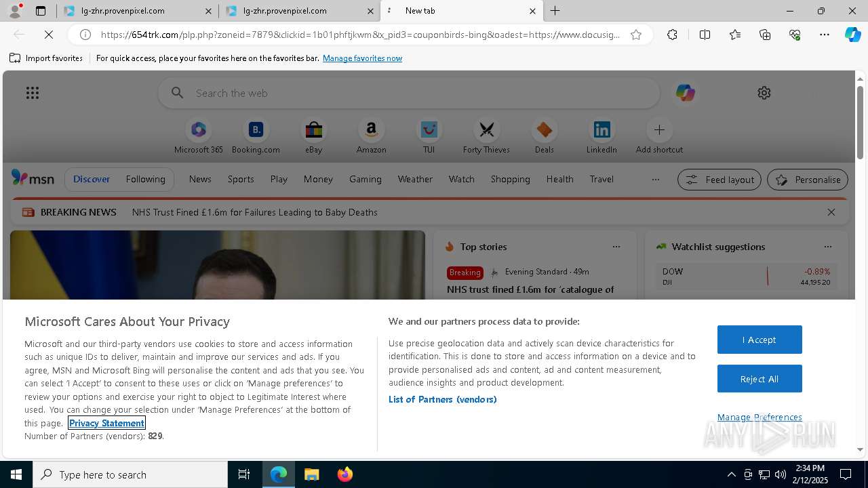Viewport: 868px width, 488px height.
Task: Dismiss the breaking news banner
Action: pyautogui.click(x=831, y=212)
